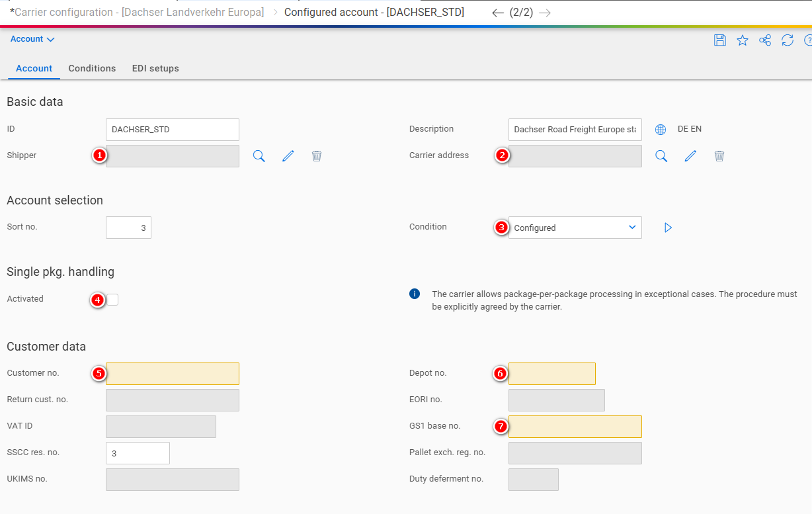Open the EDI setups tab
The width and height of the screenshot is (812, 514).
(155, 68)
